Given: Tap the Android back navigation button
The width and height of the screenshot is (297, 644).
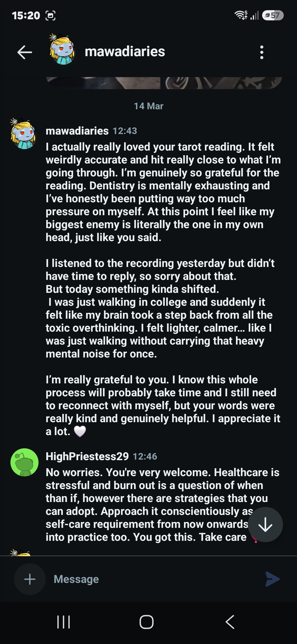Looking at the screenshot, I should [230, 622].
